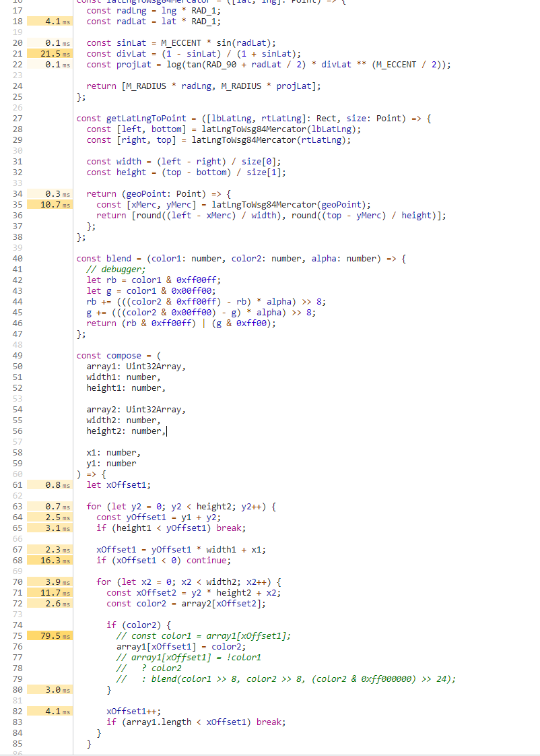Click 'array2: Uint32Array' parameter
The image size is (540, 756).
coord(134,410)
